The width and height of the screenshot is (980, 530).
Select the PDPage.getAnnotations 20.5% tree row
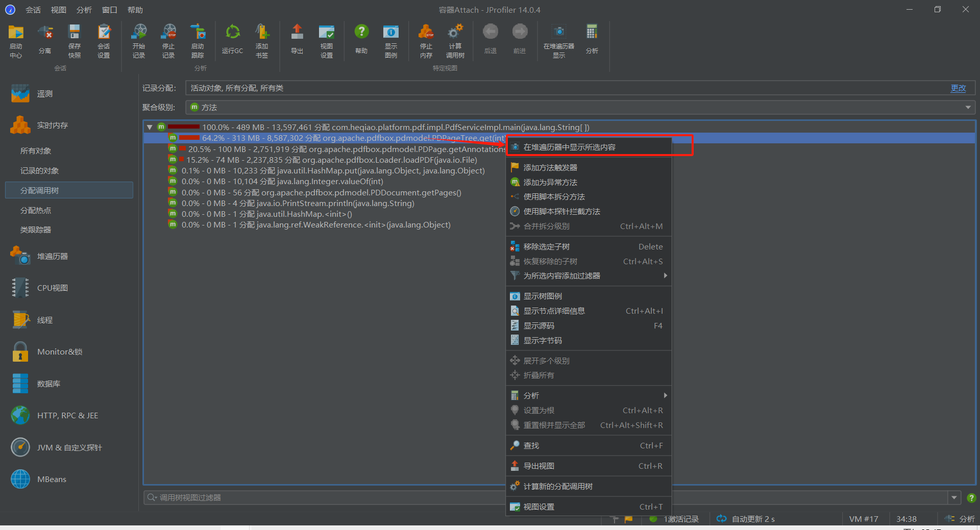pyautogui.click(x=337, y=149)
